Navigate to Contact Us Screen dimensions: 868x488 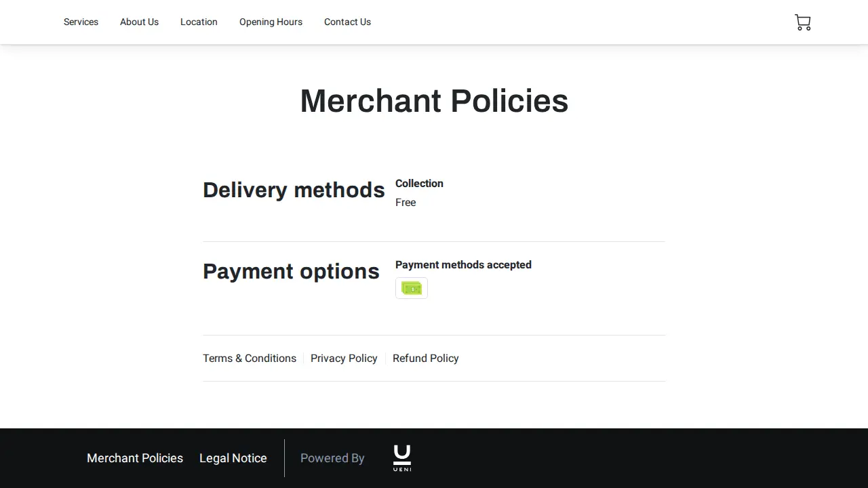click(347, 22)
